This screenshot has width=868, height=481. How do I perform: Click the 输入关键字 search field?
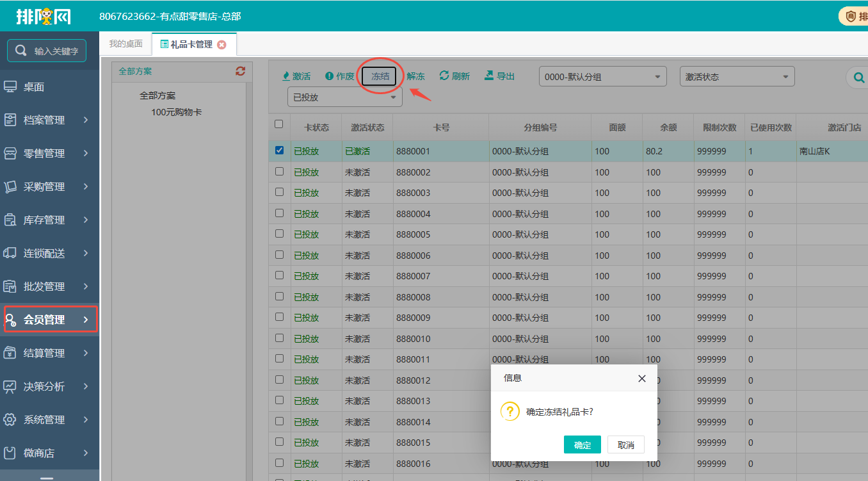point(47,51)
